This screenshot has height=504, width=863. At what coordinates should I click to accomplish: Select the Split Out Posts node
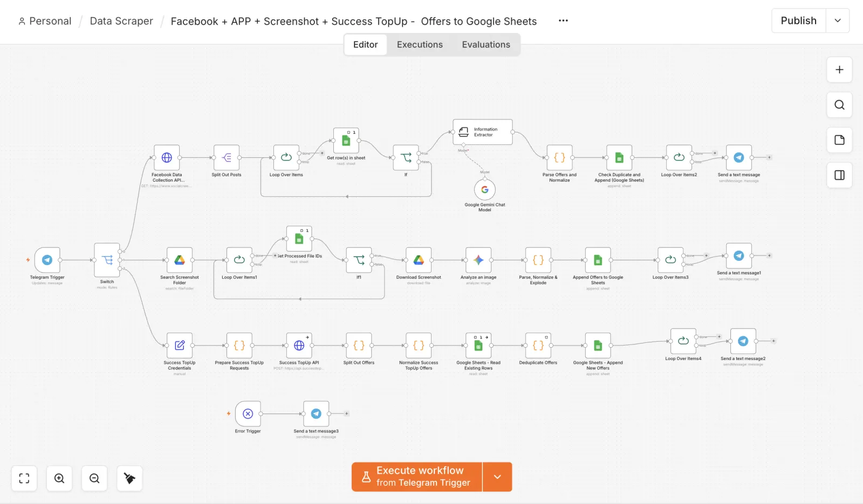pyautogui.click(x=227, y=157)
